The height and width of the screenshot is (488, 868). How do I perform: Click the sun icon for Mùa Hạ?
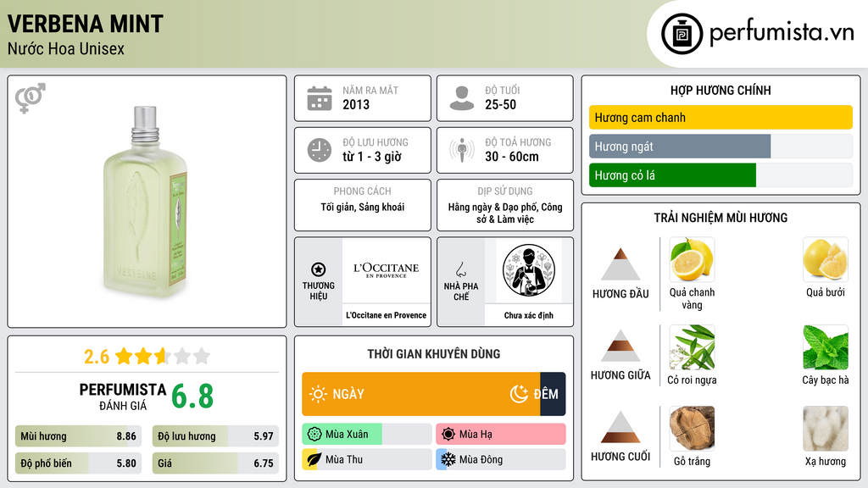coord(448,435)
